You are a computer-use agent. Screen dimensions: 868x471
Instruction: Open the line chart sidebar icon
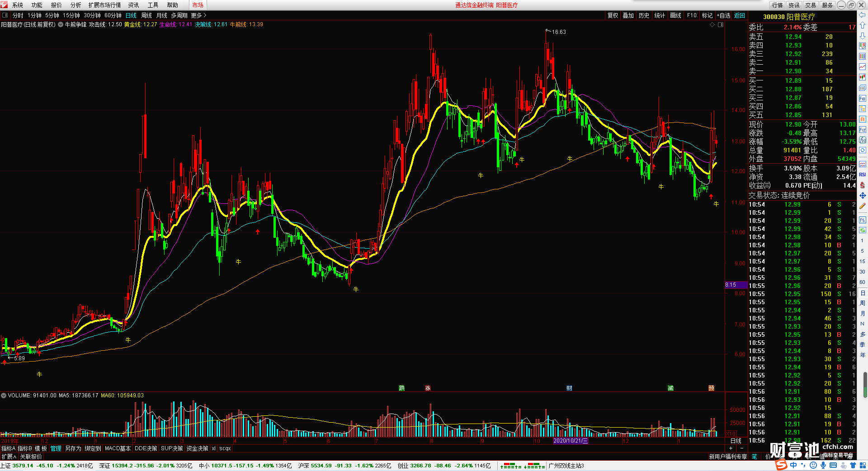[862, 67]
